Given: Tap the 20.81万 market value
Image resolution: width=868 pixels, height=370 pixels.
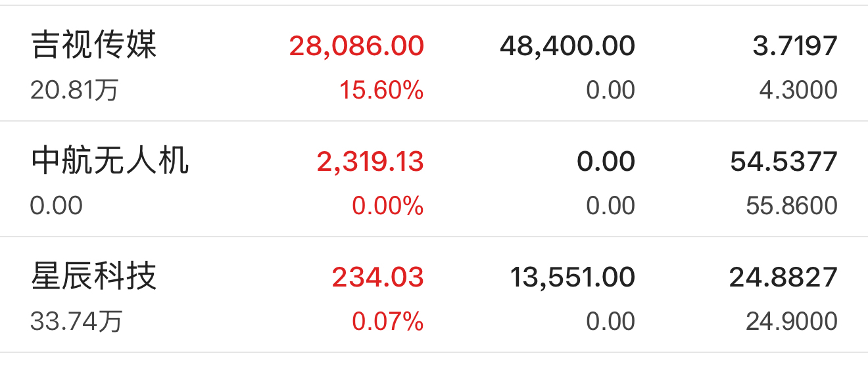Looking at the screenshot, I should [x=74, y=90].
